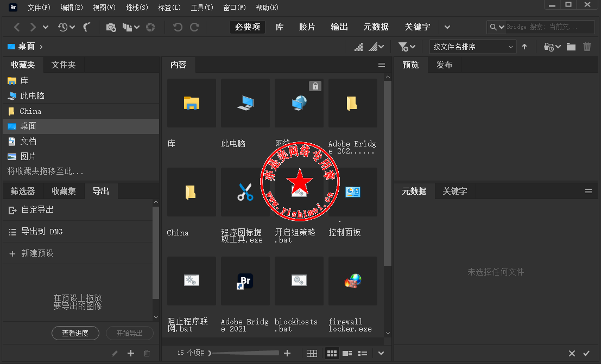The image size is (601, 364).
Task: Open search options magnifier dropdown
Action: click(x=497, y=27)
